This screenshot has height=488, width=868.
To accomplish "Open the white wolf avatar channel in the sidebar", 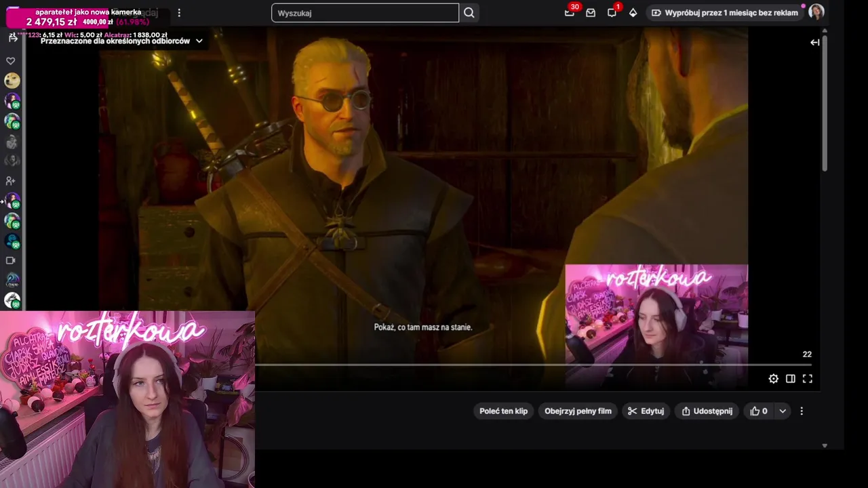I will coord(12,300).
